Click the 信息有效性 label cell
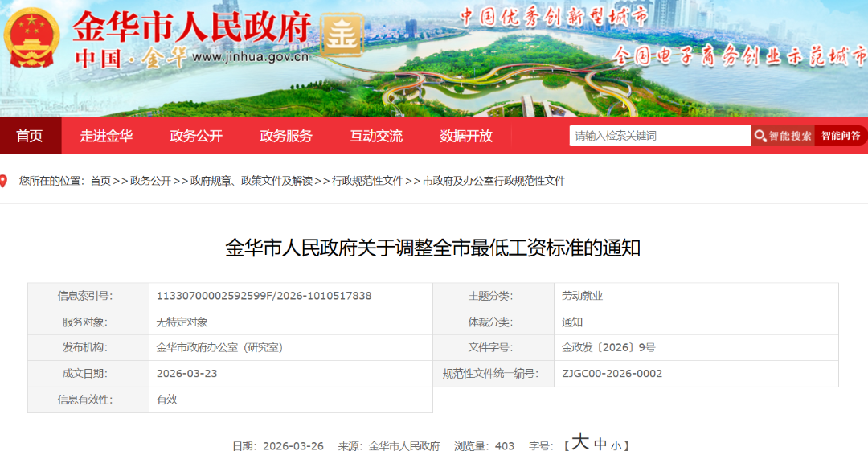The width and height of the screenshot is (868, 455). click(88, 400)
